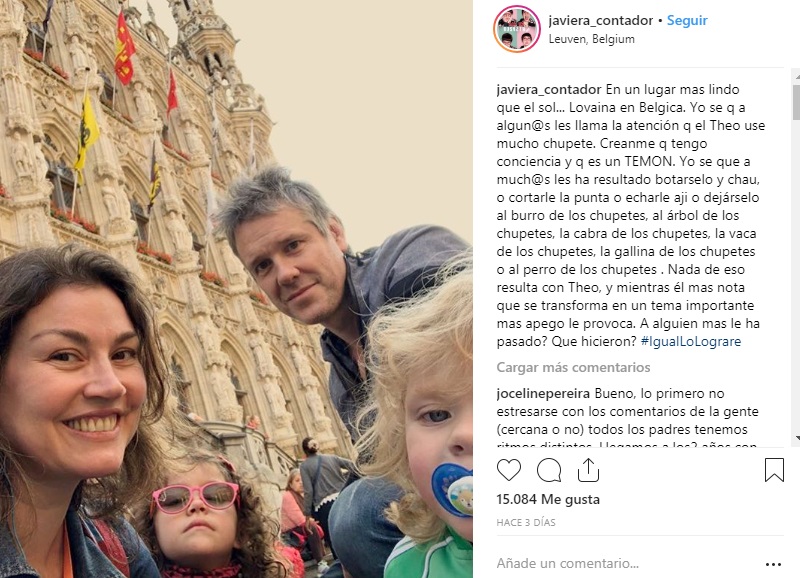The image size is (800, 578).
Task: Load more comments with Cargar más comentarios
Action: point(573,367)
